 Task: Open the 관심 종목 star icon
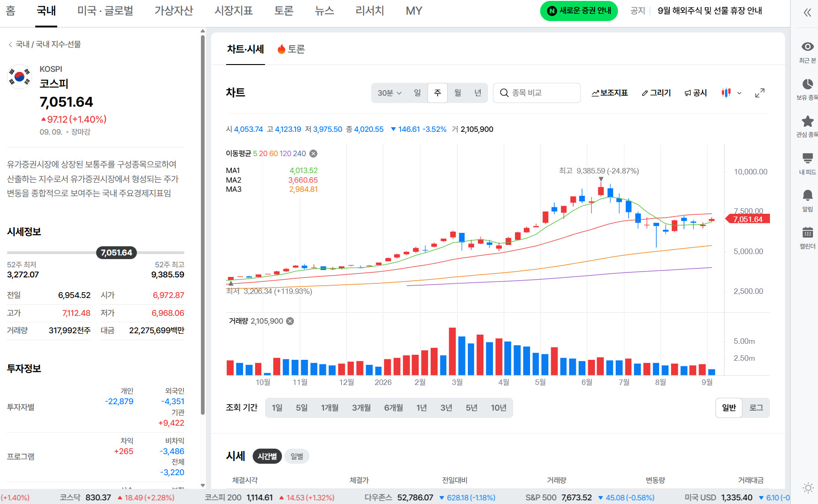(x=807, y=121)
